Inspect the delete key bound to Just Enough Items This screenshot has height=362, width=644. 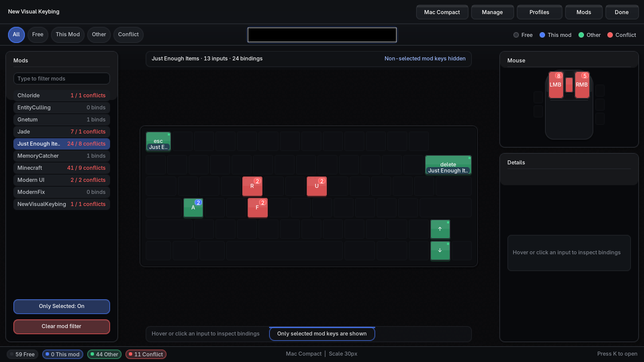point(448,165)
